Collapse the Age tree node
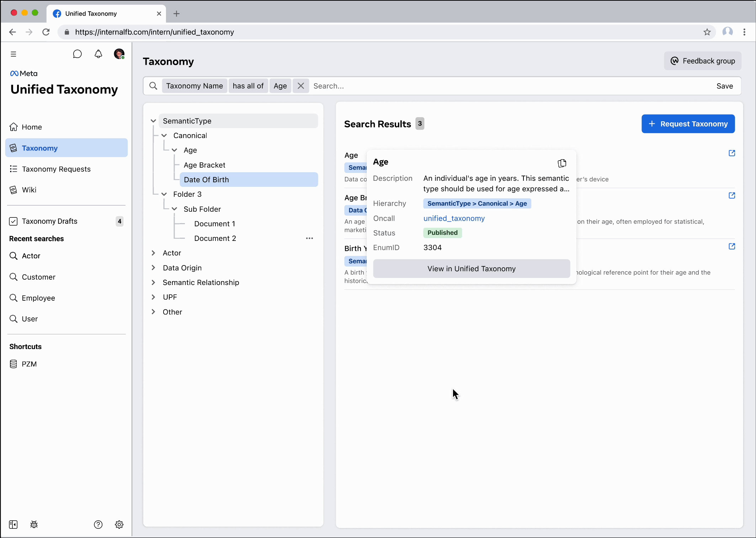The height and width of the screenshot is (538, 756). click(174, 150)
